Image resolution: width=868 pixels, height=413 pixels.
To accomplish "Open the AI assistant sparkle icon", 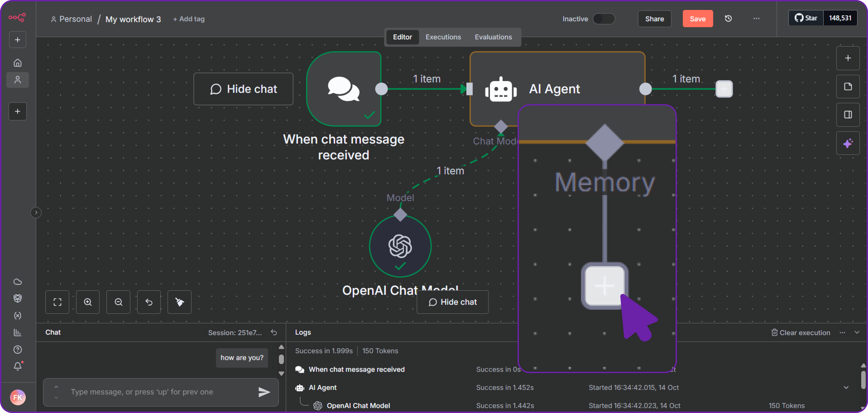I will [x=848, y=143].
